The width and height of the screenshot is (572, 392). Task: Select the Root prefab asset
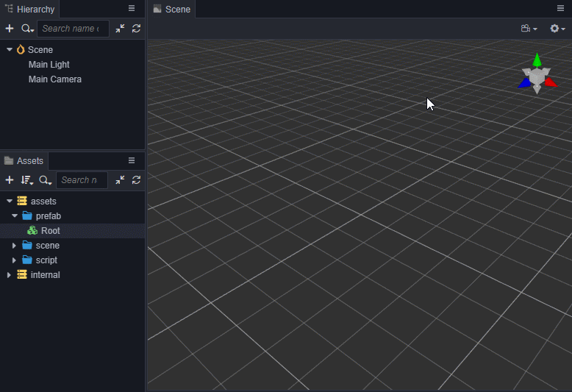50,231
